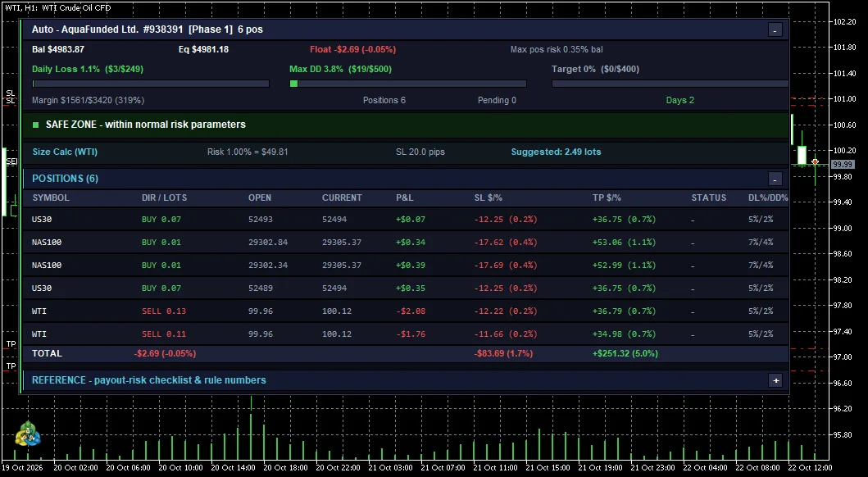Select the WTI SELL 0.13 position

(x=406, y=311)
